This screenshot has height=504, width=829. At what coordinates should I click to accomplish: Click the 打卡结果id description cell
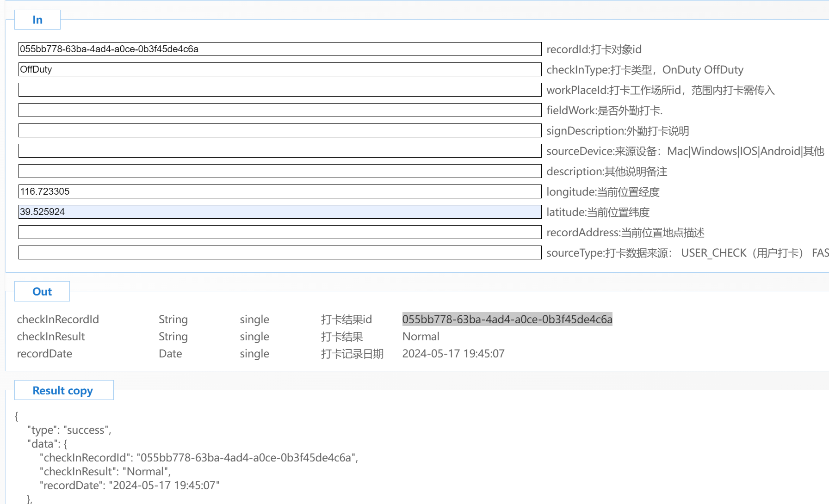tap(346, 320)
